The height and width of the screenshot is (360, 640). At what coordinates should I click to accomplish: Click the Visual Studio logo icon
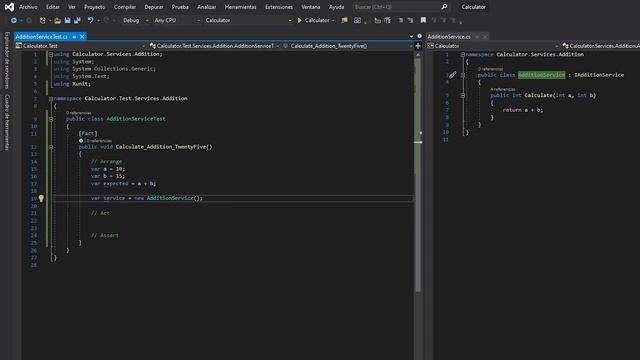(9, 7)
